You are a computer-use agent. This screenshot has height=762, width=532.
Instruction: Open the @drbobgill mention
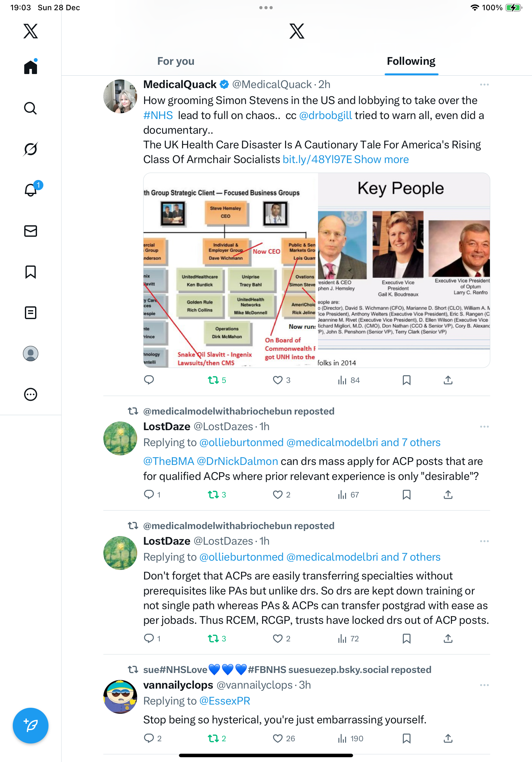(x=325, y=115)
